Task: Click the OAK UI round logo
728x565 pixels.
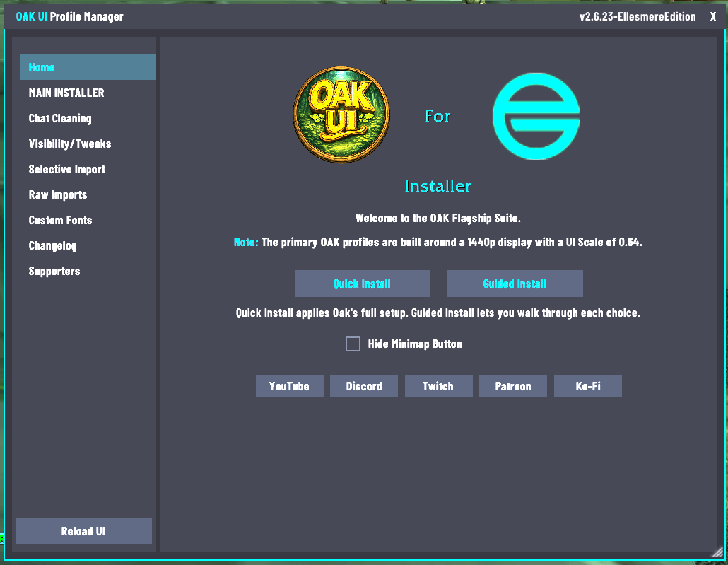Action: point(341,115)
